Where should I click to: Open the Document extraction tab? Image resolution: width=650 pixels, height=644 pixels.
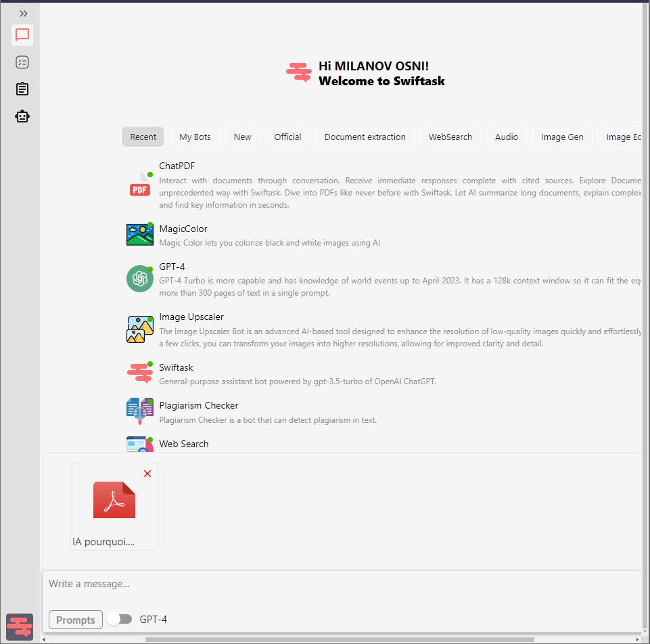click(x=365, y=137)
